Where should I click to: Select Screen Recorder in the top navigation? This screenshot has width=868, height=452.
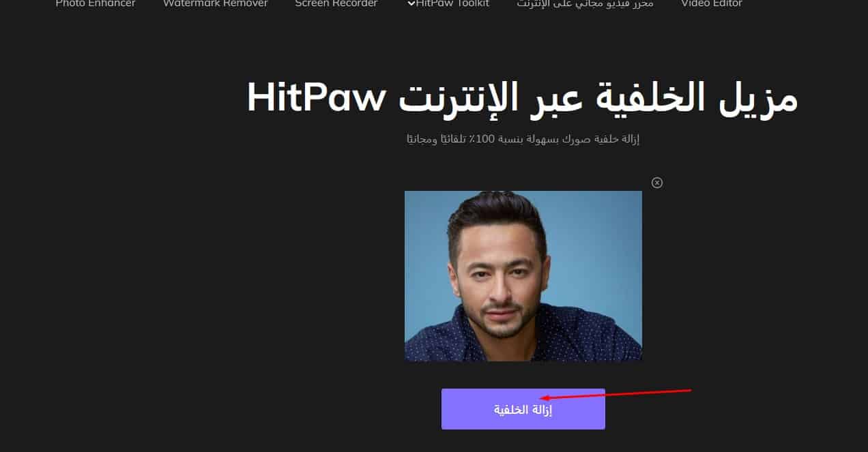point(336,3)
